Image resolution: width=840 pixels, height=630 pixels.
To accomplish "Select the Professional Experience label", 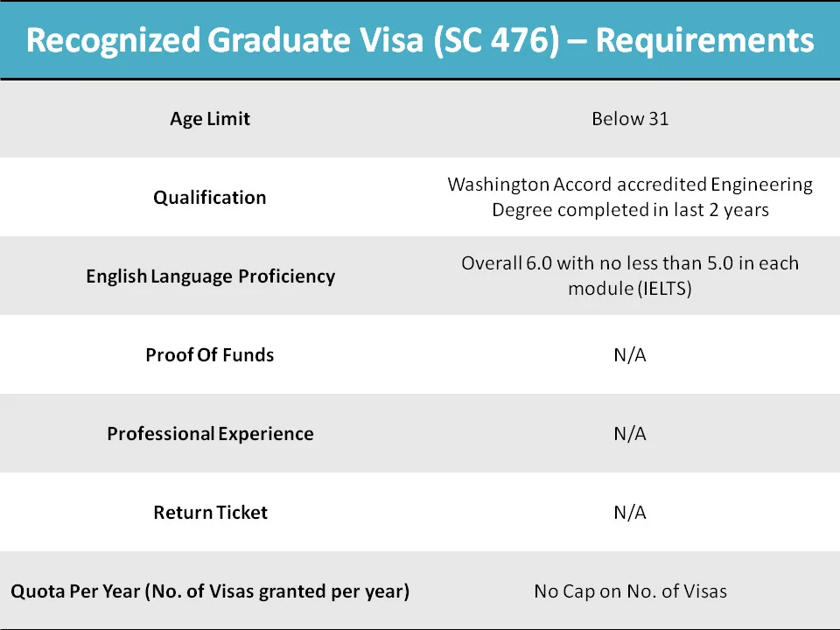I will tap(211, 433).
